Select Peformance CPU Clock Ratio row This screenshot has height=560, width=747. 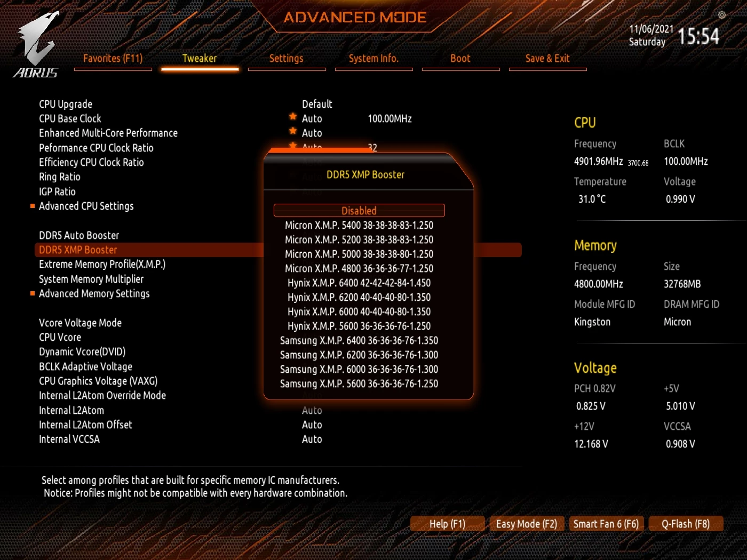coord(96,148)
